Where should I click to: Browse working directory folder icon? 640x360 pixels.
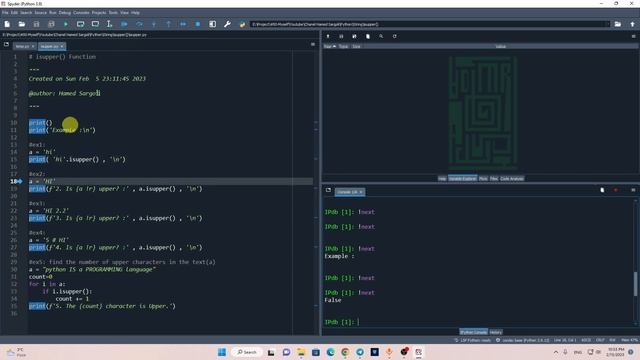tap(618, 24)
